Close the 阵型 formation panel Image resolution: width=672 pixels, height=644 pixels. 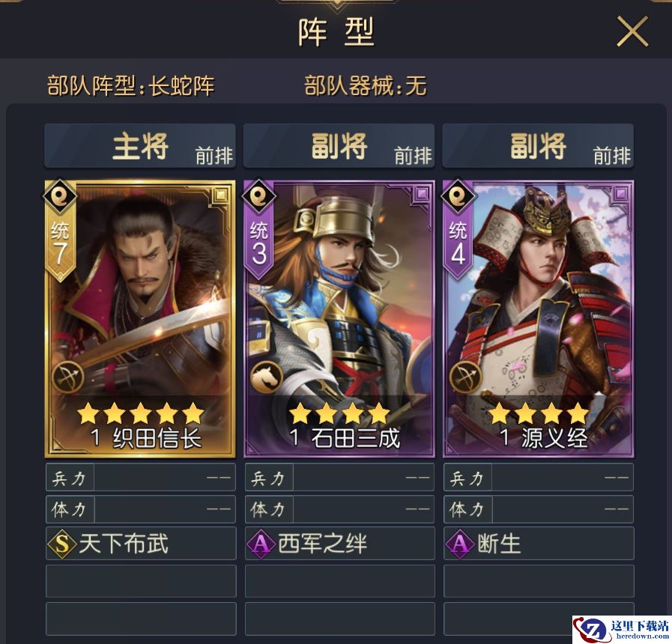(x=632, y=31)
